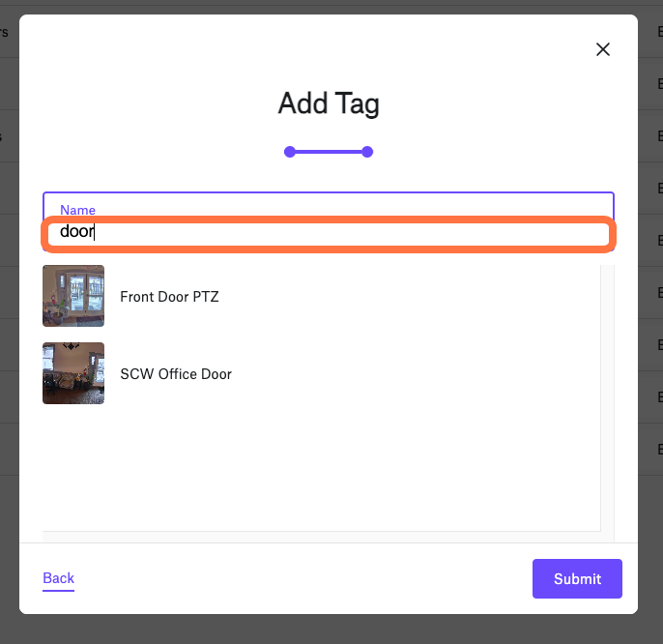The image size is (663, 644).
Task: Click the second step indicator dot
Action: (x=367, y=152)
